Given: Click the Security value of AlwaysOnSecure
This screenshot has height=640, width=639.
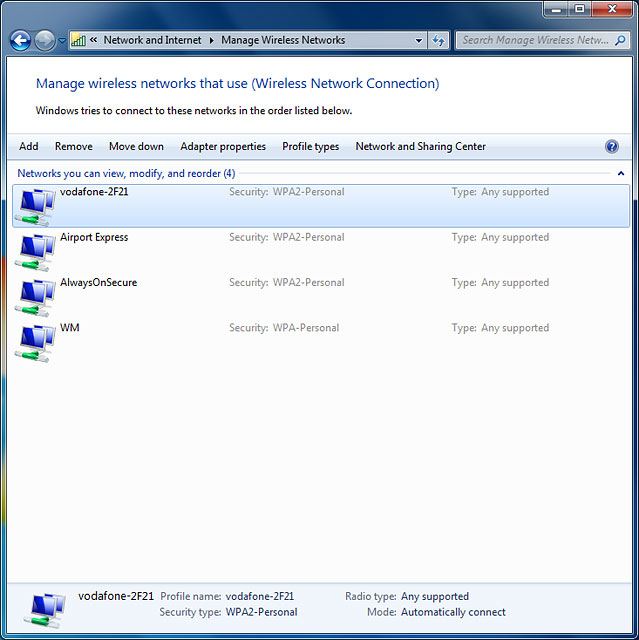Looking at the screenshot, I should click(308, 282).
